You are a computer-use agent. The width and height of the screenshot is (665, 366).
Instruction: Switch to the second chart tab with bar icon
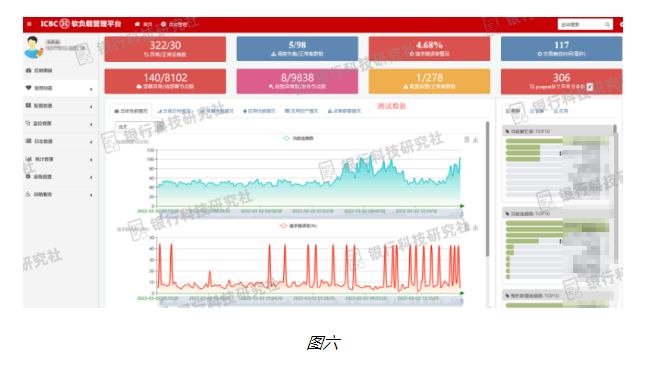(x=174, y=111)
